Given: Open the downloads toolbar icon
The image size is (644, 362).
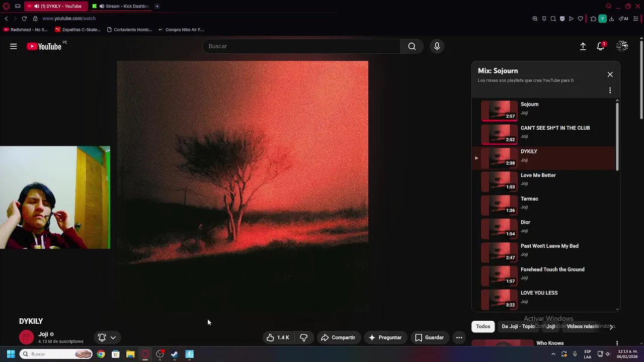Looking at the screenshot, I should click(x=611, y=19).
